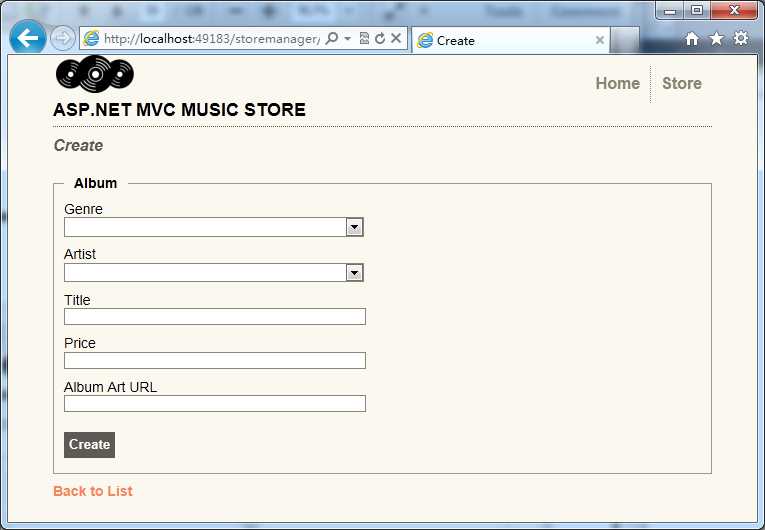This screenshot has width=765, height=530.
Task: Focus the Album Art URL field
Action: click(x=215, y=404)
